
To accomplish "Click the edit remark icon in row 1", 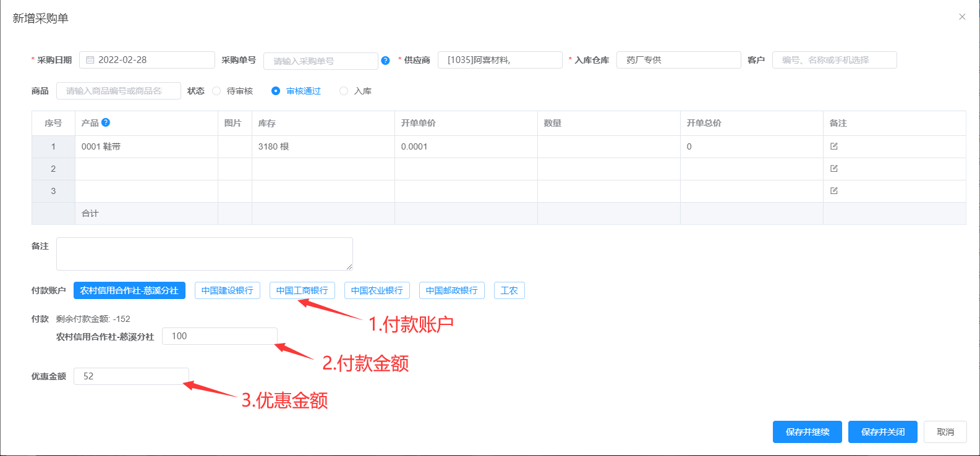I will (833, 146).
